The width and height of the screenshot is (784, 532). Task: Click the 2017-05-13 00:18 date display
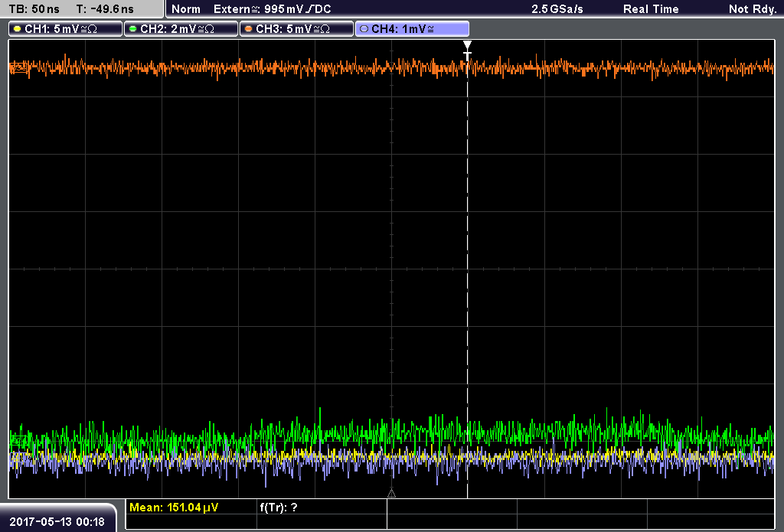point(57,522)
